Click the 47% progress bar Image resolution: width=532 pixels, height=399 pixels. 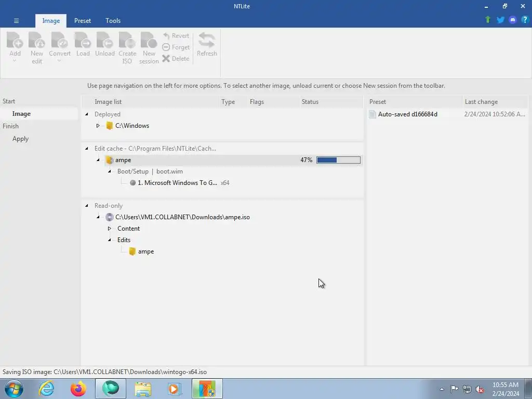[338, 160]
